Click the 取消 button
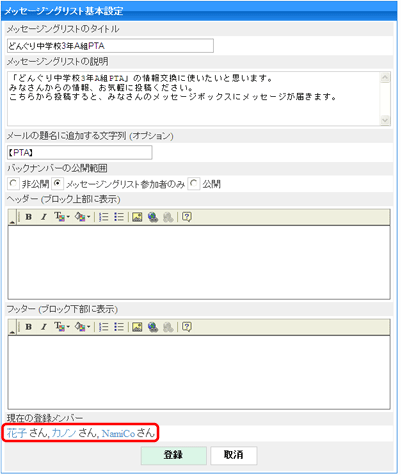Viewport: 401px width, 475px height. [x=234, y=455]
